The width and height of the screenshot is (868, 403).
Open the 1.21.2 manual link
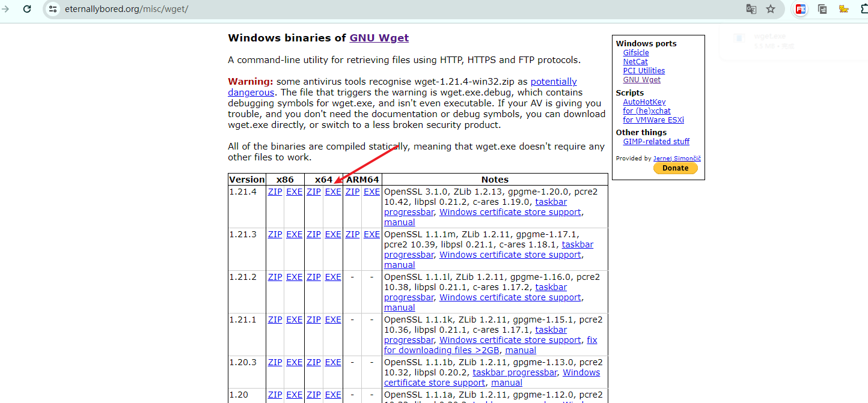point(400,308)
